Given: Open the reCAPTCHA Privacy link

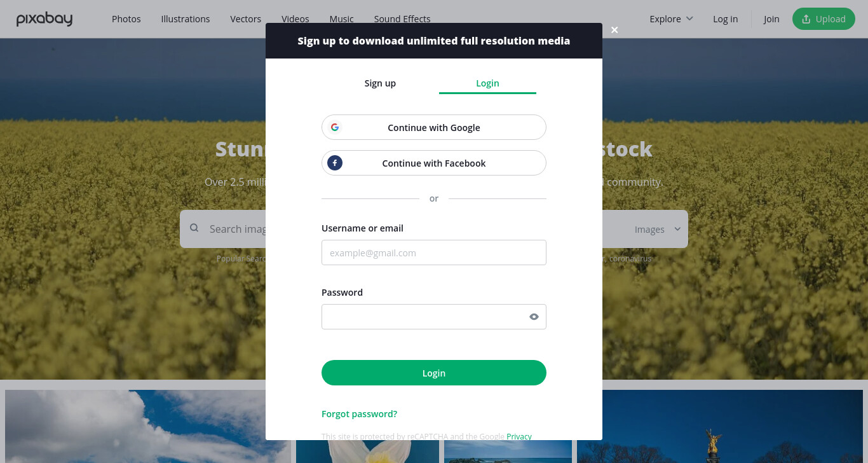Looking at the screenshot, I should click(519, 436).
